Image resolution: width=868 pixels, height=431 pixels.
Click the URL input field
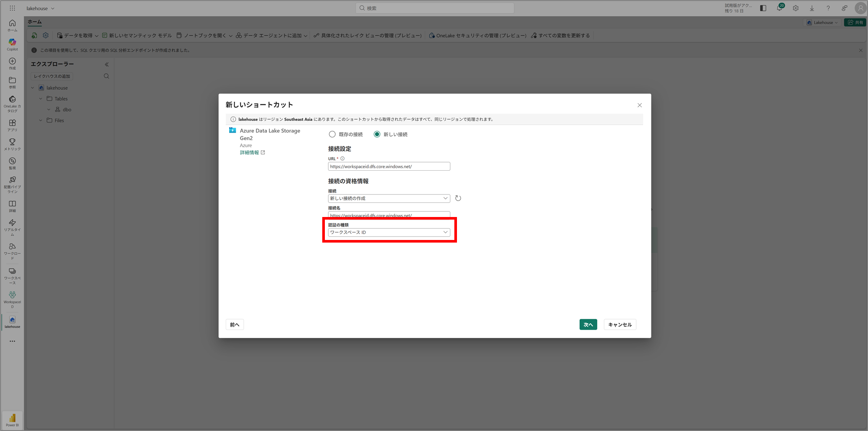point(389,166)
